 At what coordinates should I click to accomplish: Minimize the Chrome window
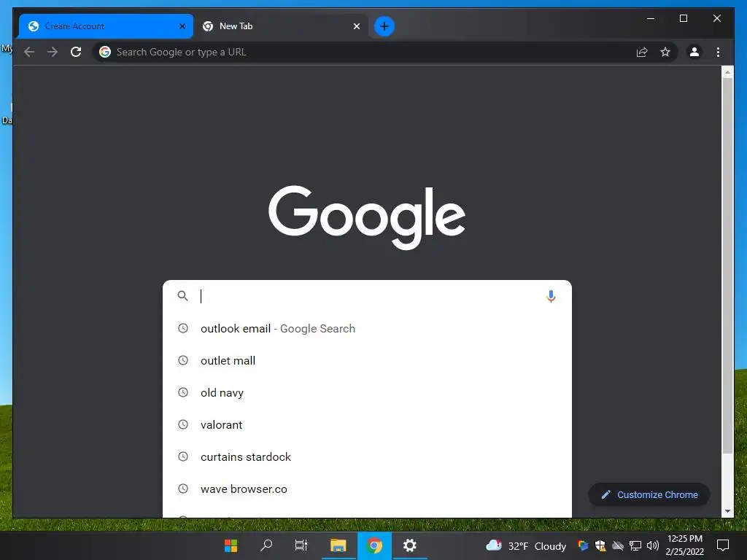(650, 18)
